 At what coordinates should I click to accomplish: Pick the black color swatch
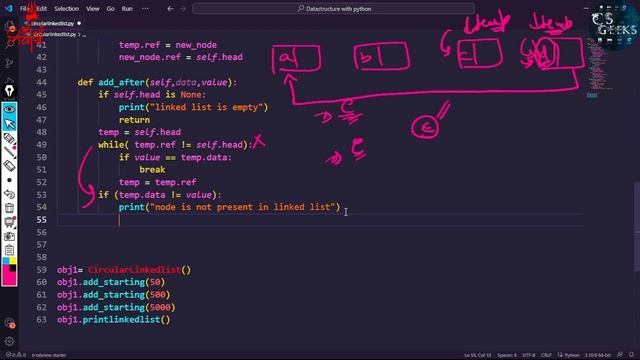[x=13, y=268]
